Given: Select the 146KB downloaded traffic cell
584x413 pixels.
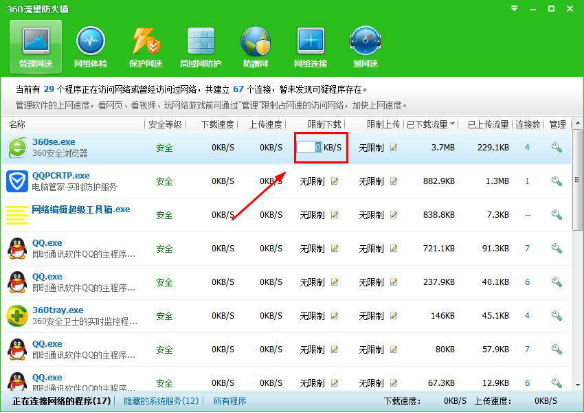Looking at the screenshot, I should point(442,315).
